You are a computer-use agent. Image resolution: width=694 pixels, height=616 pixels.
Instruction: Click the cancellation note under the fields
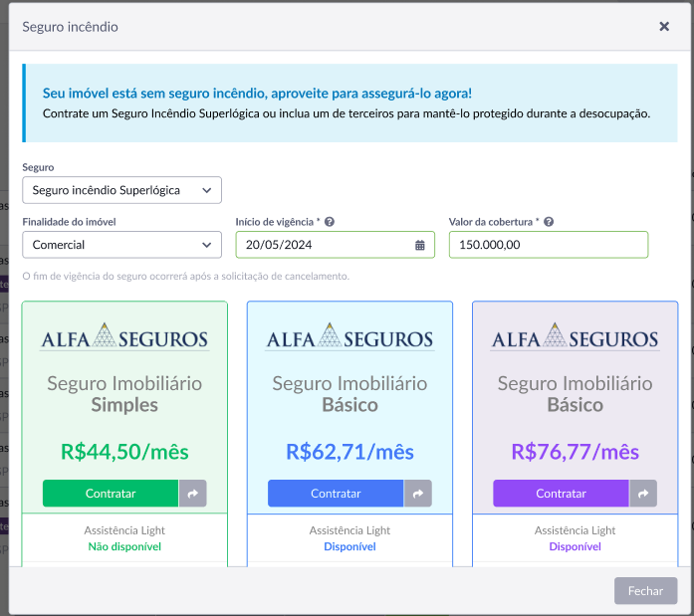click(x=186, y=276)
